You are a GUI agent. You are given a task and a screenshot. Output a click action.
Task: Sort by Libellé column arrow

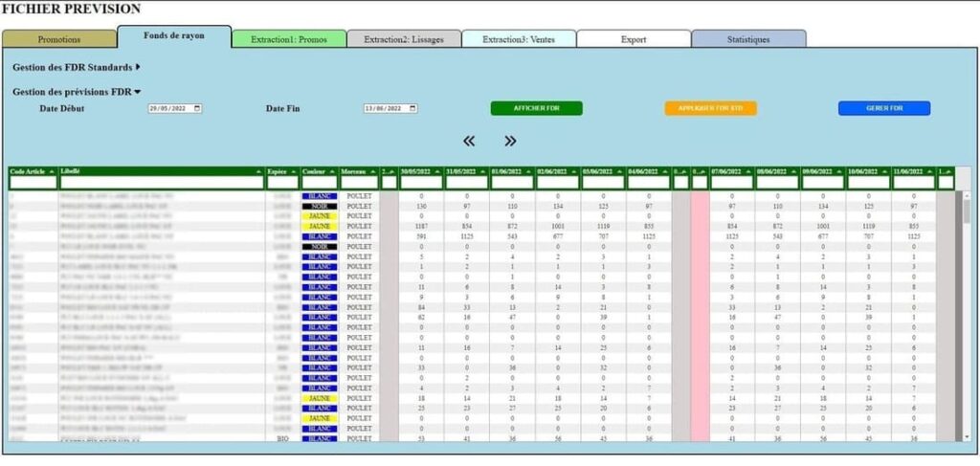pos(258,171)
